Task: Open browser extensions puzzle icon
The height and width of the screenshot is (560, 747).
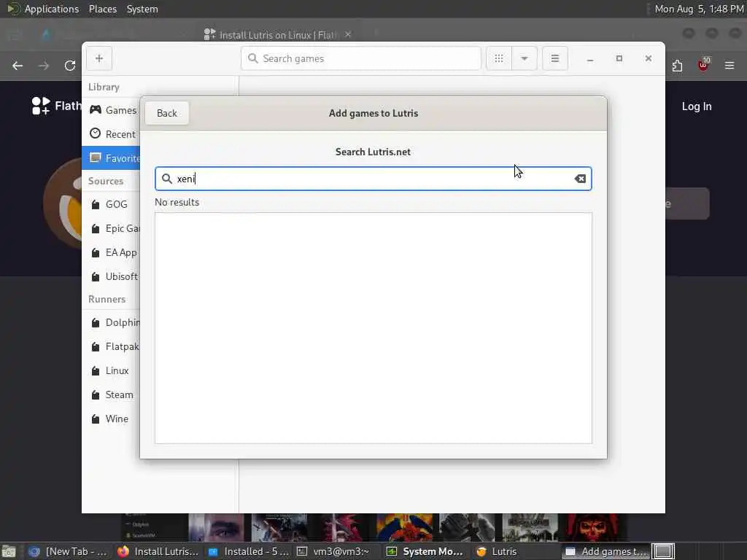Action: 678,66
